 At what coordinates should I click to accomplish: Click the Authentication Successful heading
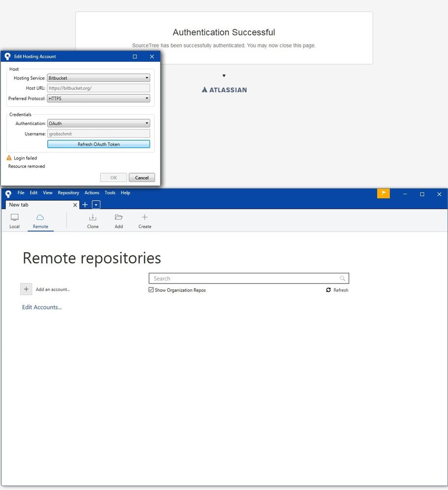224,32
